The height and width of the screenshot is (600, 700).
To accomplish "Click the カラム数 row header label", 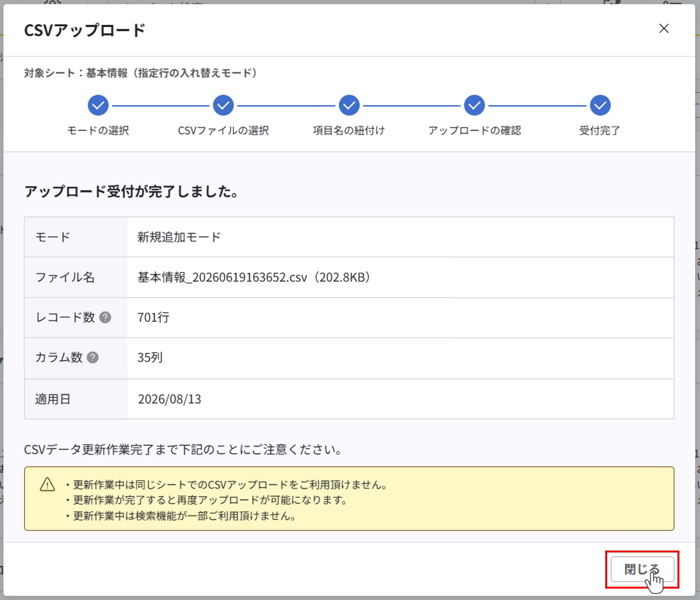I will 59,357.
